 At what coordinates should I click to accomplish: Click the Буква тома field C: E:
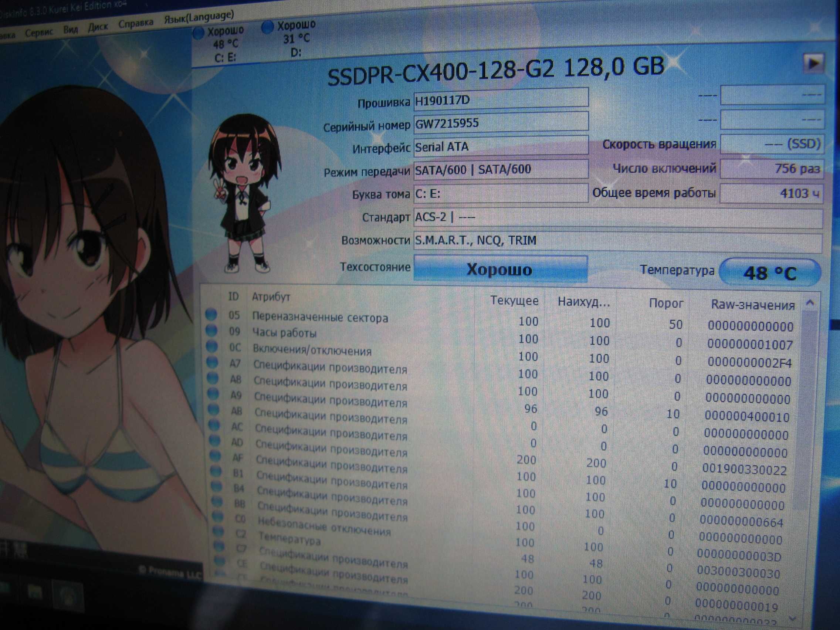coord(501,193)
